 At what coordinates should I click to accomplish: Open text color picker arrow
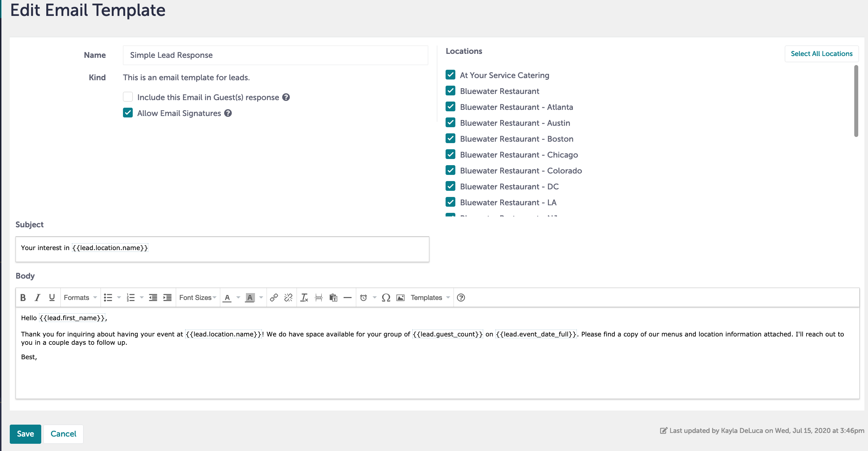238,297
